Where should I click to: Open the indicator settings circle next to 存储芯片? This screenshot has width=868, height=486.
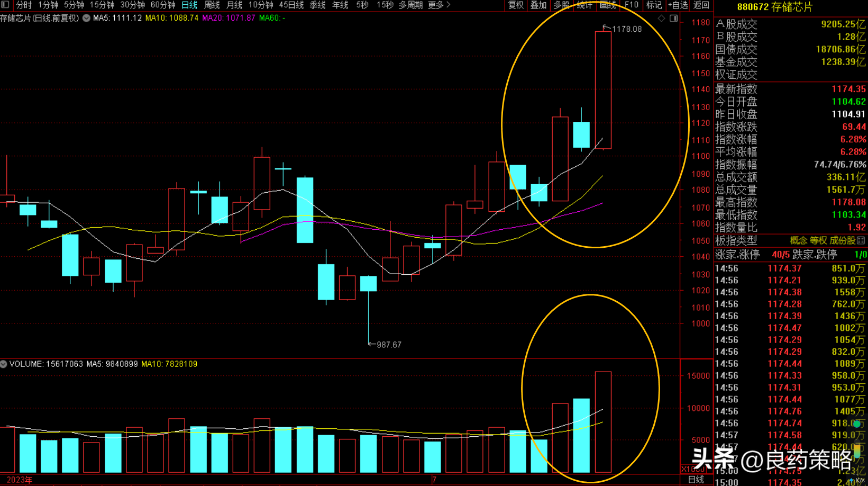point(86,18)
